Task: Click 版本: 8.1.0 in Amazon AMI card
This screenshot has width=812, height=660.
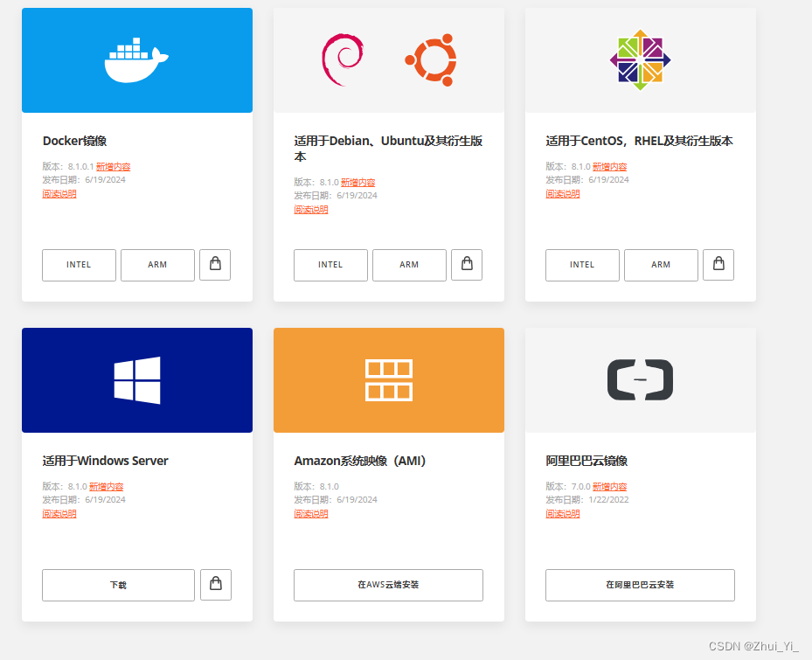Action: [316, 487]
